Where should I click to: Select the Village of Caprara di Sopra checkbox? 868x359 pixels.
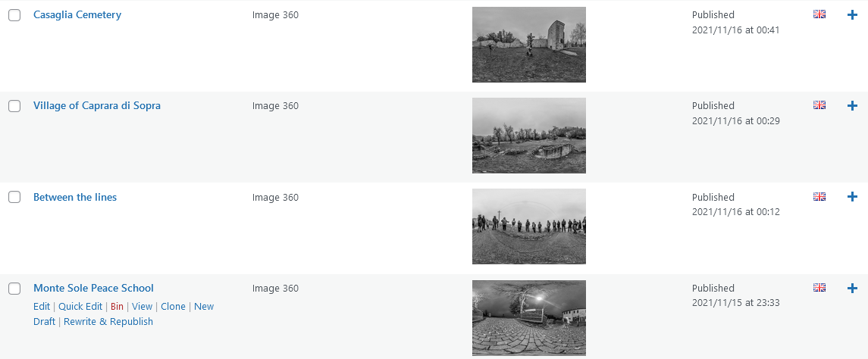pos(14,105)
